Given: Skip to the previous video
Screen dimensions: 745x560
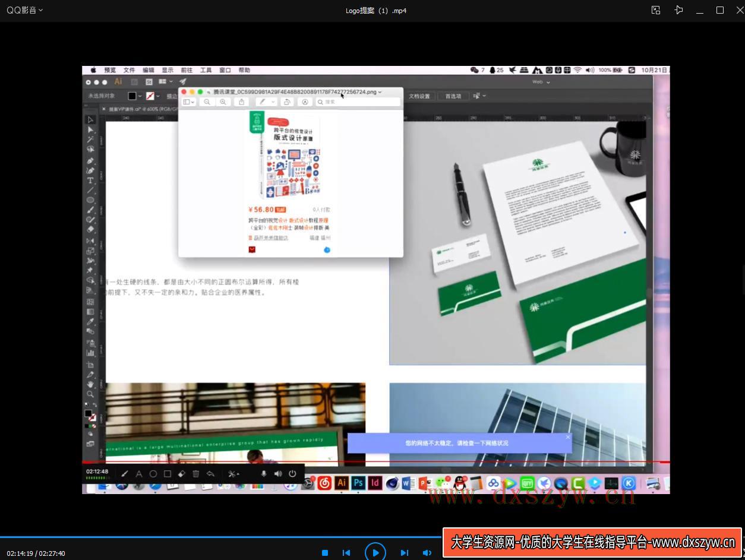Looking at the screenshot, I should coord(346,553).
